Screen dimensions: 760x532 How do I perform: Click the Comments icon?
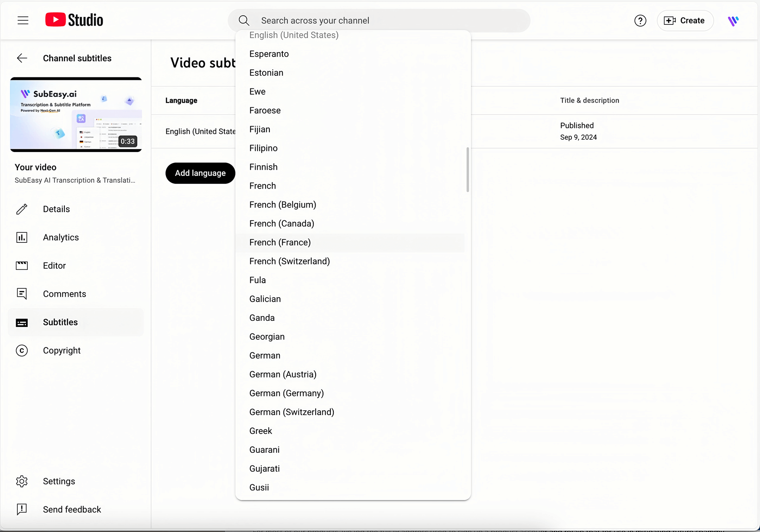pyautogui.click(x=22, y=294)
